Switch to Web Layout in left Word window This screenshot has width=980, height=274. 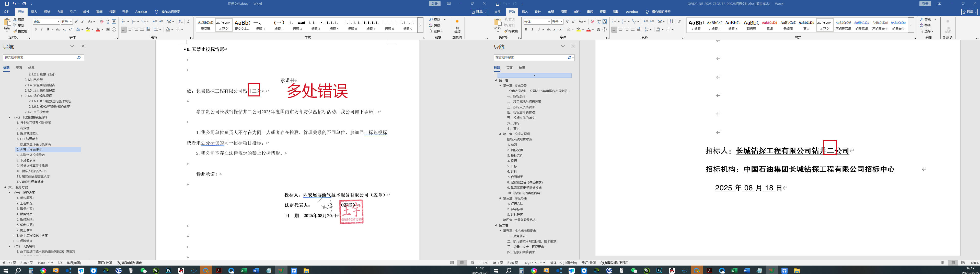pyautogui.click(x=472, y=262)
